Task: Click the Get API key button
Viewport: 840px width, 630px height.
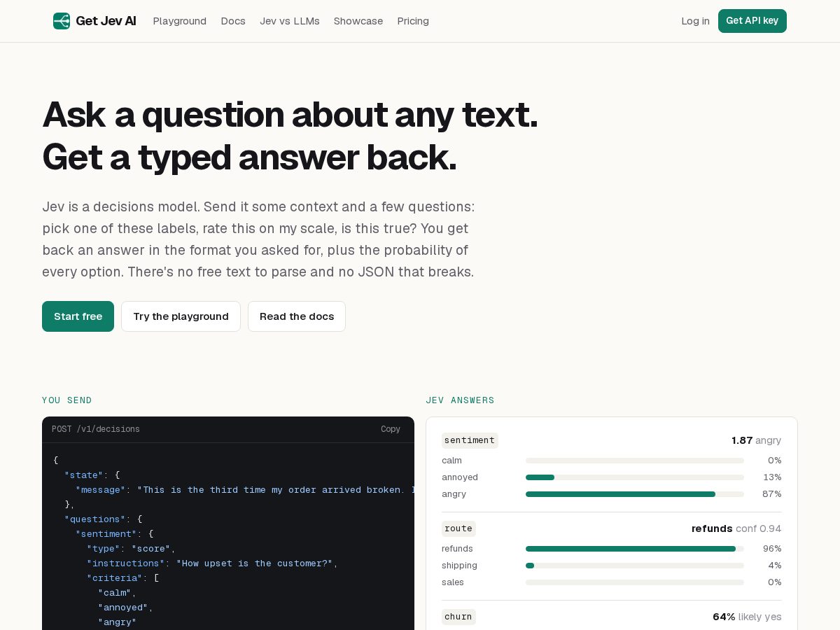Action: point(752,21)
